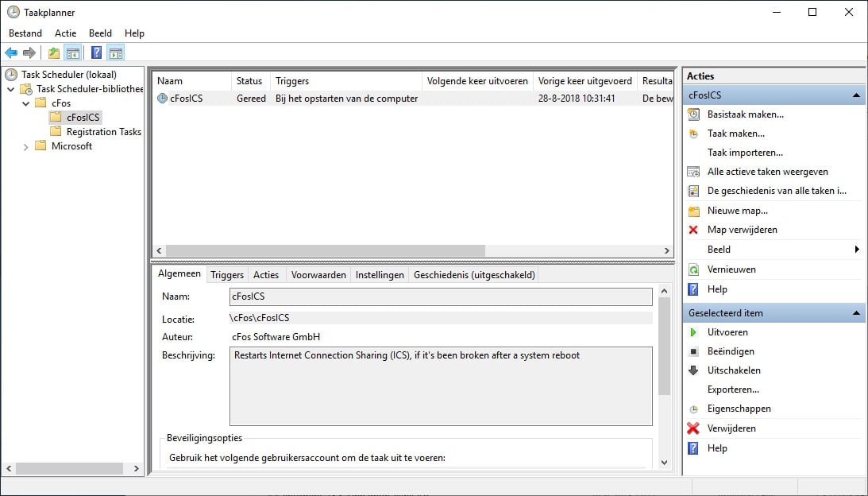
Task: Switch to the 'Voorwaarden' tab
Action: click(x=318, y=274)
